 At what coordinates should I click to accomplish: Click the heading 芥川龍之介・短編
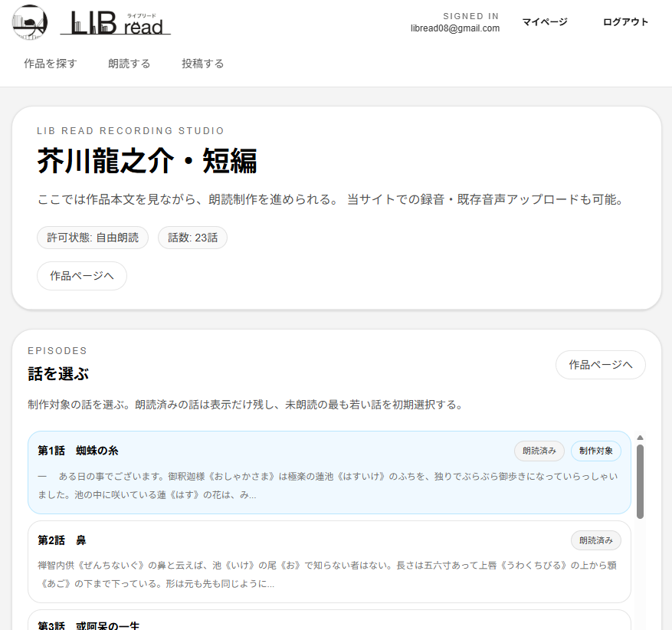click(147, 161)
